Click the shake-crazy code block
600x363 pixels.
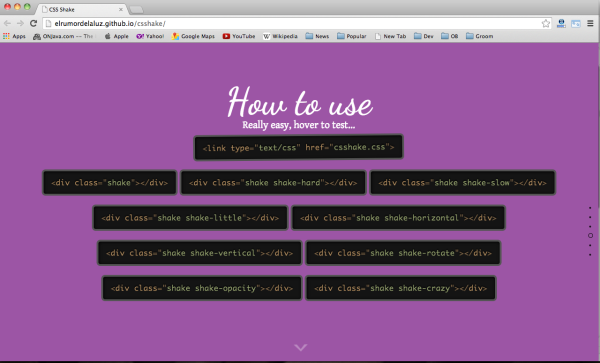pyautogui.click(x=401, y=288)
